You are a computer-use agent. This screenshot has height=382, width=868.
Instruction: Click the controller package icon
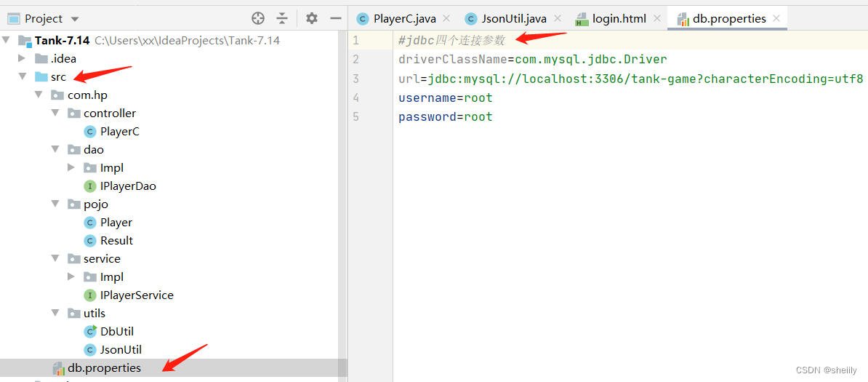[73, 113]
